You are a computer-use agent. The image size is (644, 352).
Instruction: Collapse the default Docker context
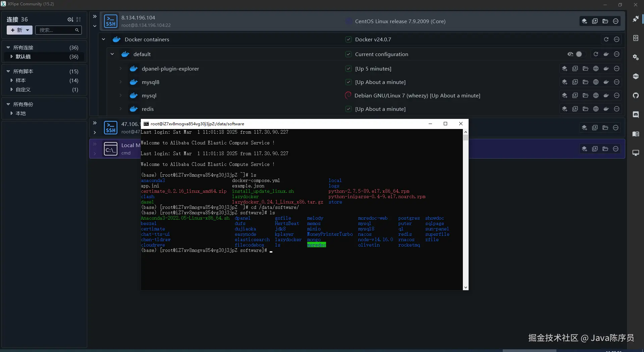[112, 54]
